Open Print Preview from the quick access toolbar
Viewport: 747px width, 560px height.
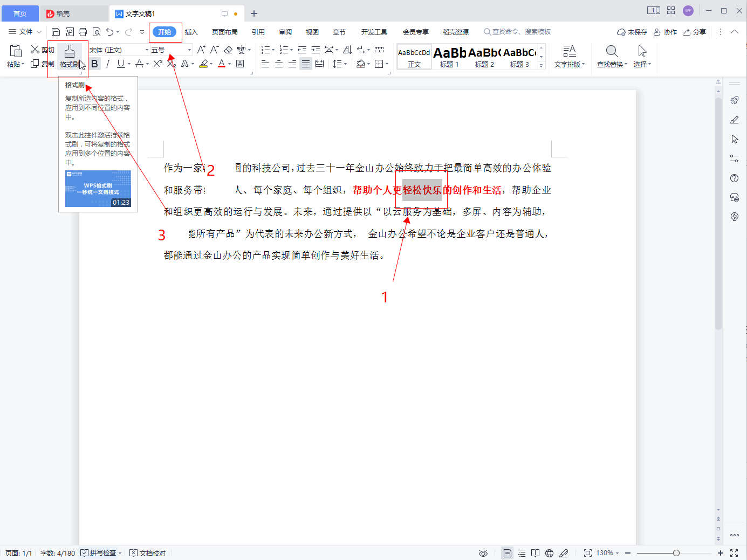[97, 32]
